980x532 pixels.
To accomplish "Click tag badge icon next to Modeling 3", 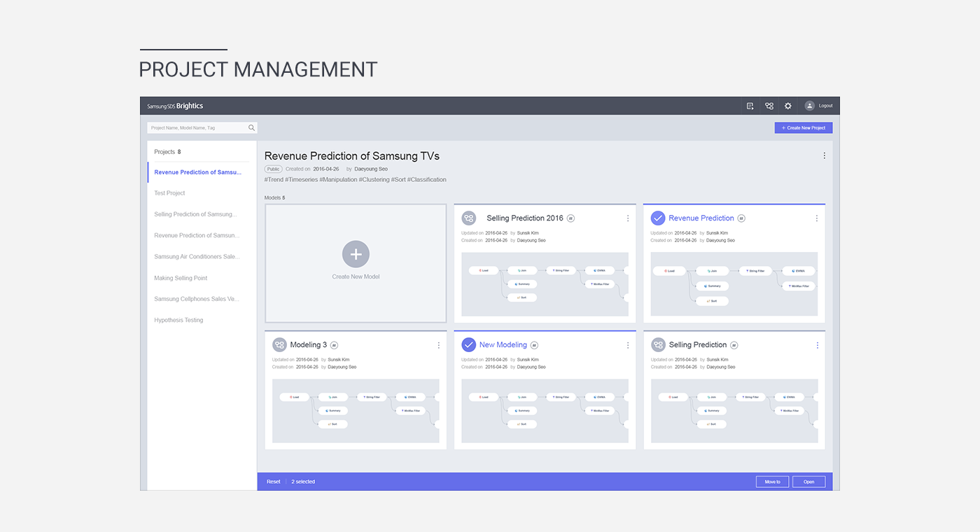I will tap(334, 345).
